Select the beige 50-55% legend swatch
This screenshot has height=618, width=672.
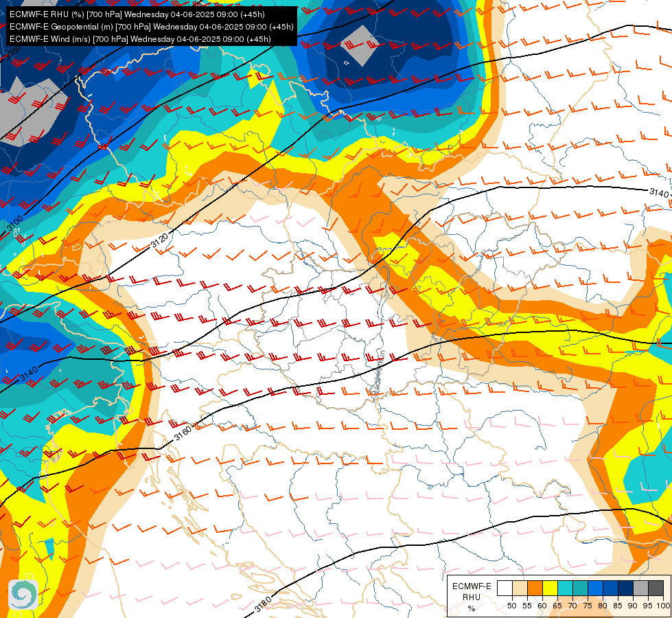click(520, 588)
